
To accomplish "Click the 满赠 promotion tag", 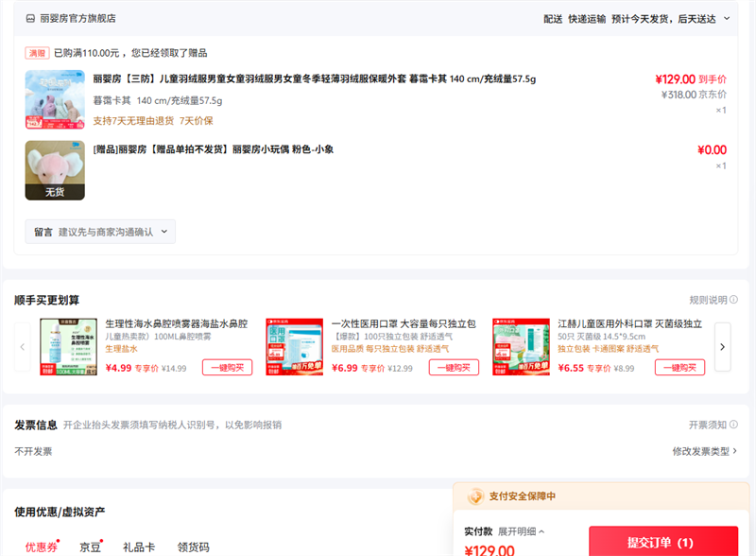I will [x=37, y=53].
